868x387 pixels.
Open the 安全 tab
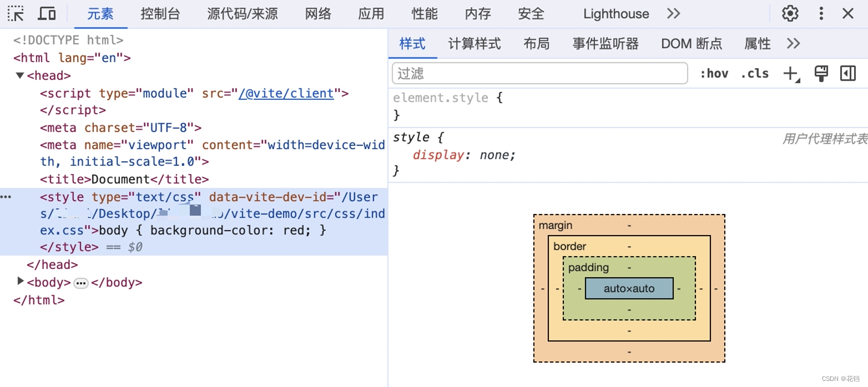coord(531,14)
